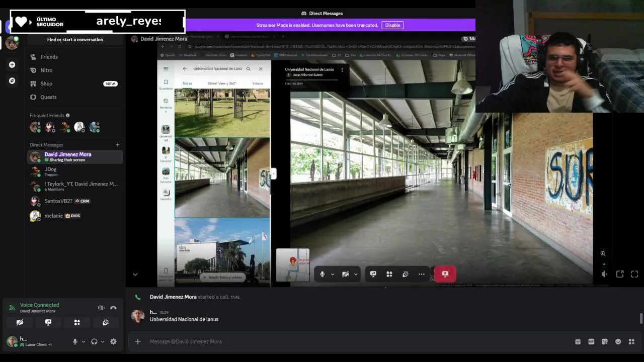
Task: Open activities icon in call bar
Action: (x=389, y=274)
